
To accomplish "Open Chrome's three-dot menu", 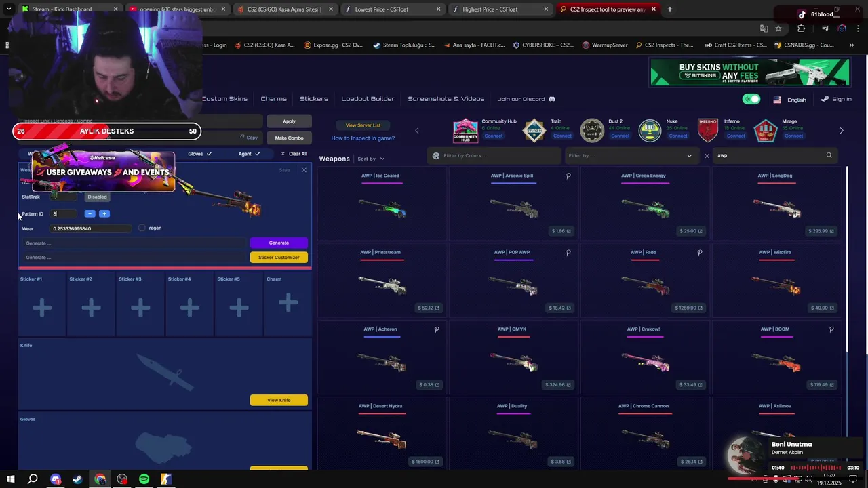I will [859, 28].
